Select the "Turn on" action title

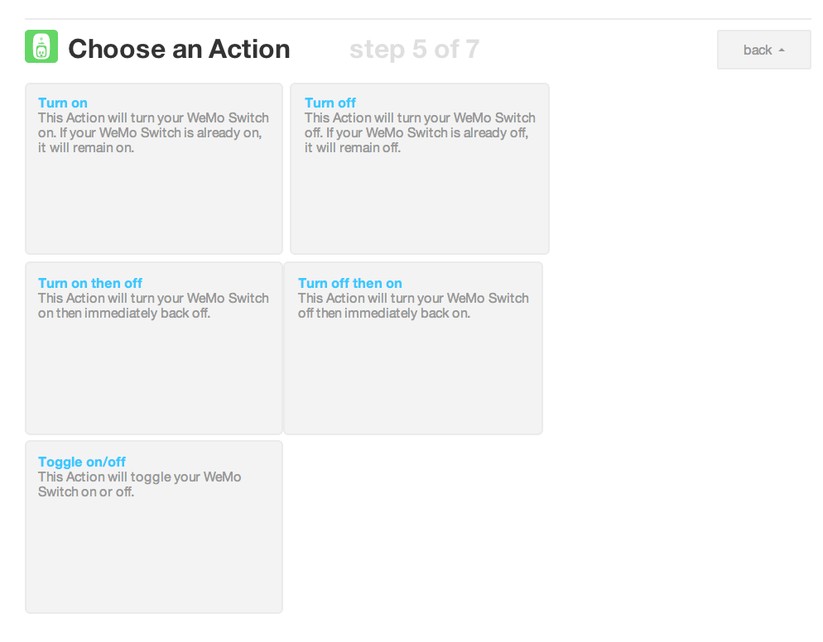(63, 103)
